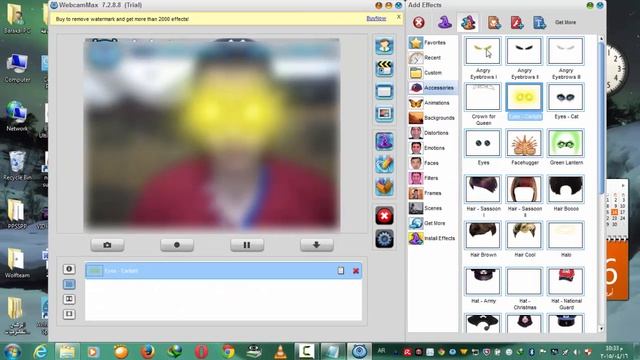The height and width of the screenshot is (360, 640).
Task: Open the movie clapperboard source icon
Action: (x=384, y=68)
